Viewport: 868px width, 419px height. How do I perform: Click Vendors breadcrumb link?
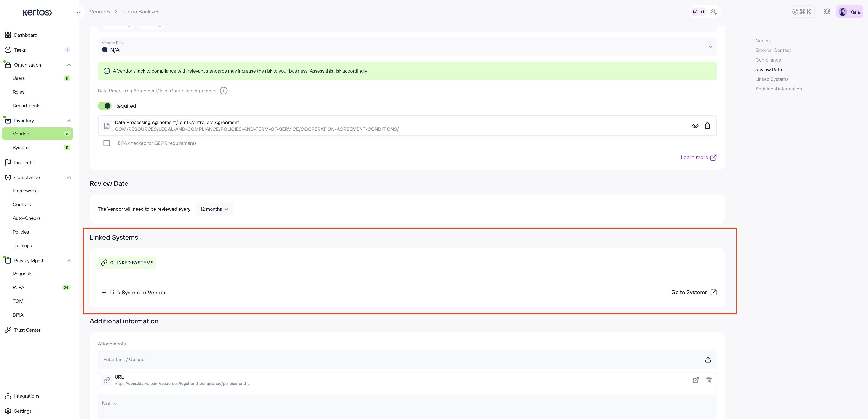click(x=100, y=12)
